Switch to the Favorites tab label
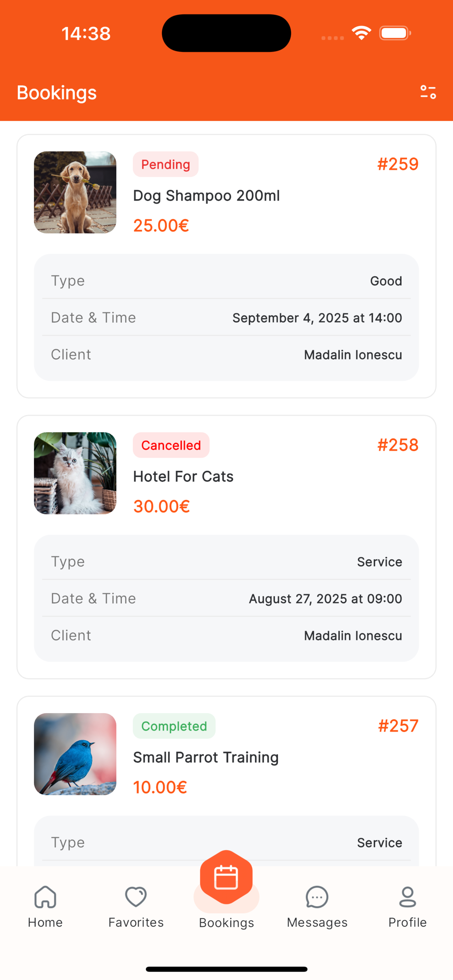Viewport: 453px width, 980px height. coord(136,922)
